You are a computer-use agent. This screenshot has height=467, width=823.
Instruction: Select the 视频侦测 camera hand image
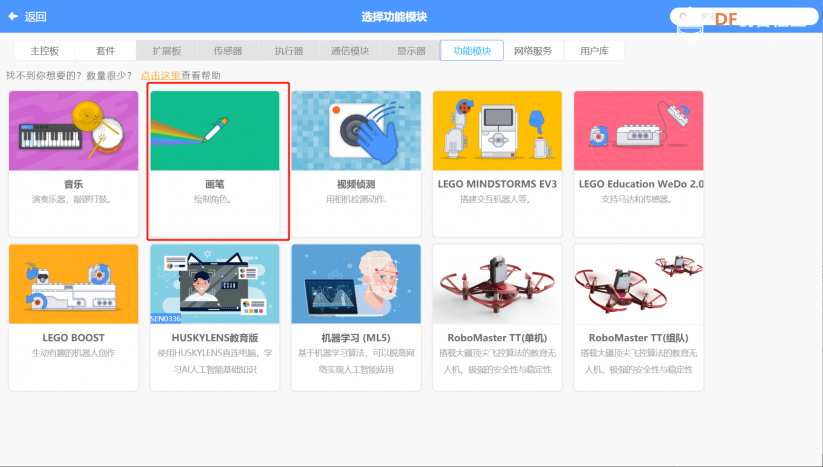click(356, 131)
